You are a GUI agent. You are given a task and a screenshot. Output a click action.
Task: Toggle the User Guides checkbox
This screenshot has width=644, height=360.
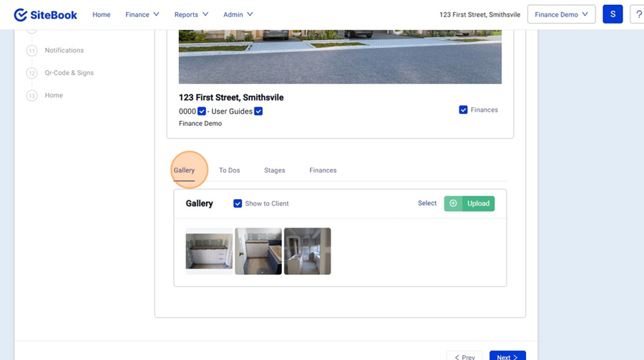[x=258, y=111]
